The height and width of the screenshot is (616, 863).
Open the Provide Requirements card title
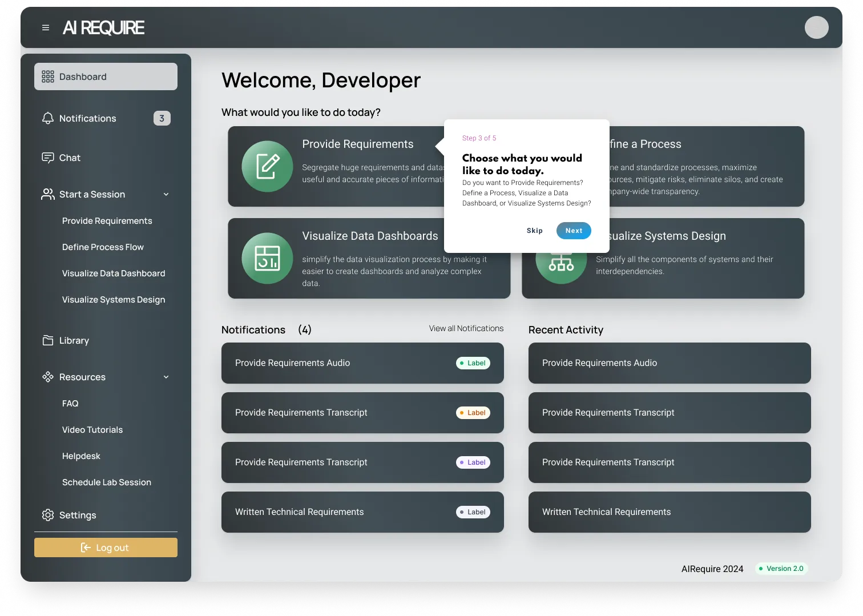[x=358, y=144]
